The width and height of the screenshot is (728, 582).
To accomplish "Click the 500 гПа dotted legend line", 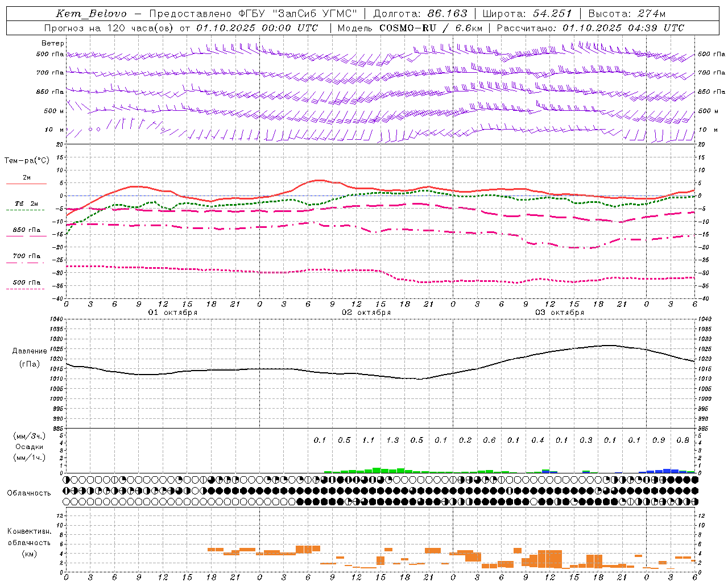I will tap(26, 289).
